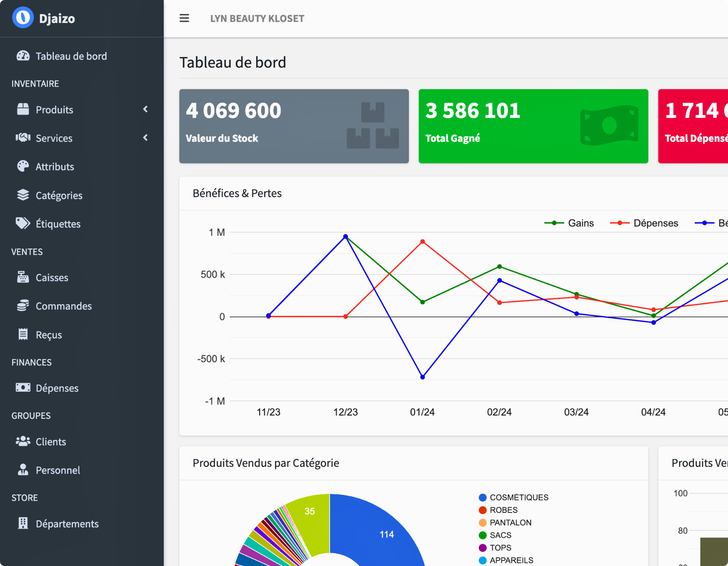Expand the Produits submenu chevron

pyautogui.click(x=146, y=109)
